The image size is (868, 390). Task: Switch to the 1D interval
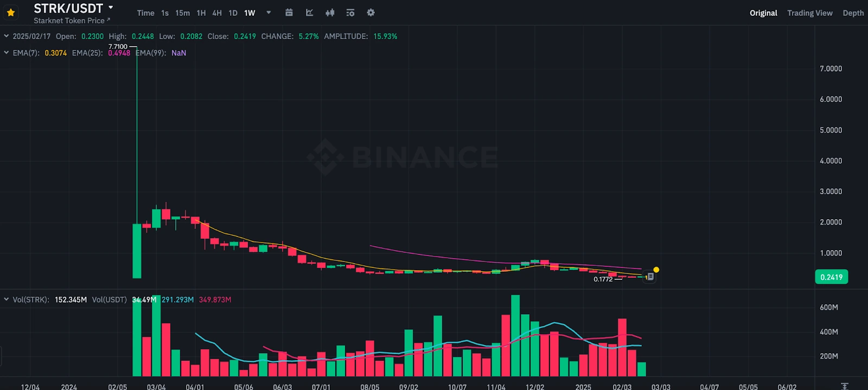(x=233, y=13)
